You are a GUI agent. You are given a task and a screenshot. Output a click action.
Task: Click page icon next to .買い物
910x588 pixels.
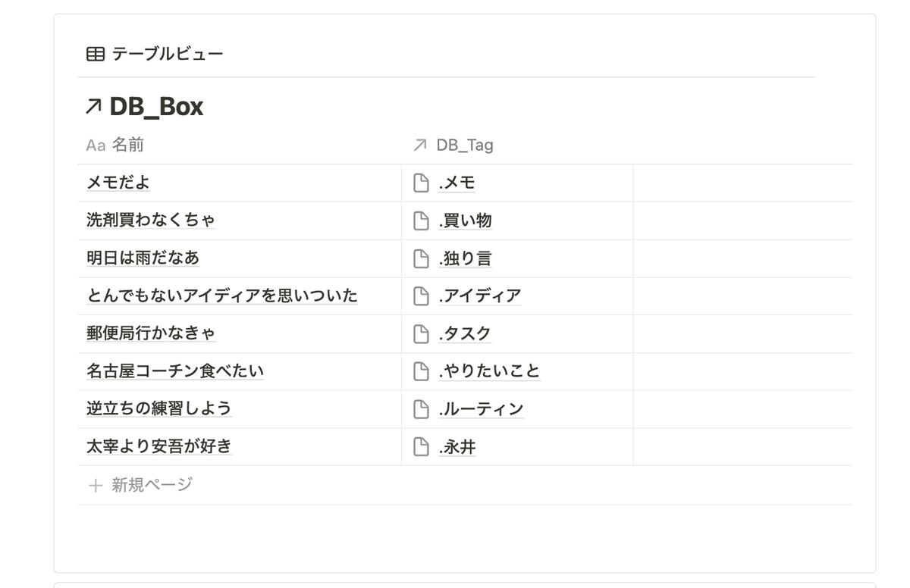click(x=421, y=220)
